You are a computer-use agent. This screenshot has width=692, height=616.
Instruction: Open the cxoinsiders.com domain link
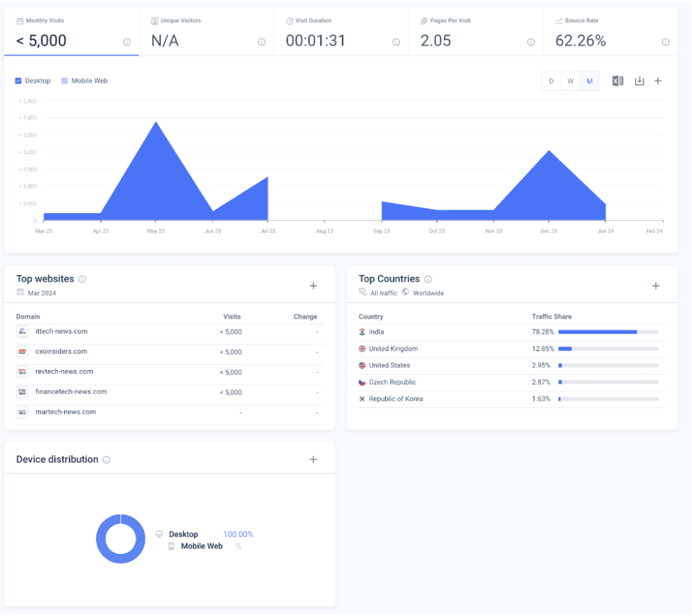point(61,351)
